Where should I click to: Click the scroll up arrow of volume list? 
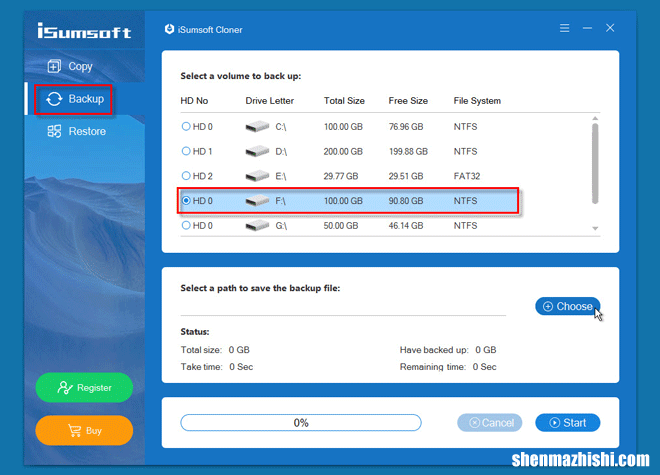(595, 118)
